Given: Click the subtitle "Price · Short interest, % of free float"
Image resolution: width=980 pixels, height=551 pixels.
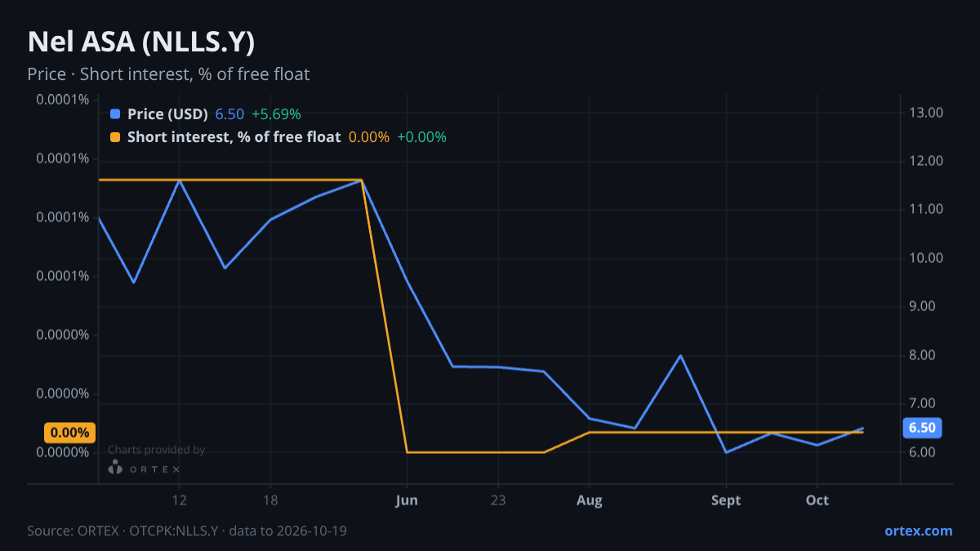Looking at the screenshot, I should [168, 74].
